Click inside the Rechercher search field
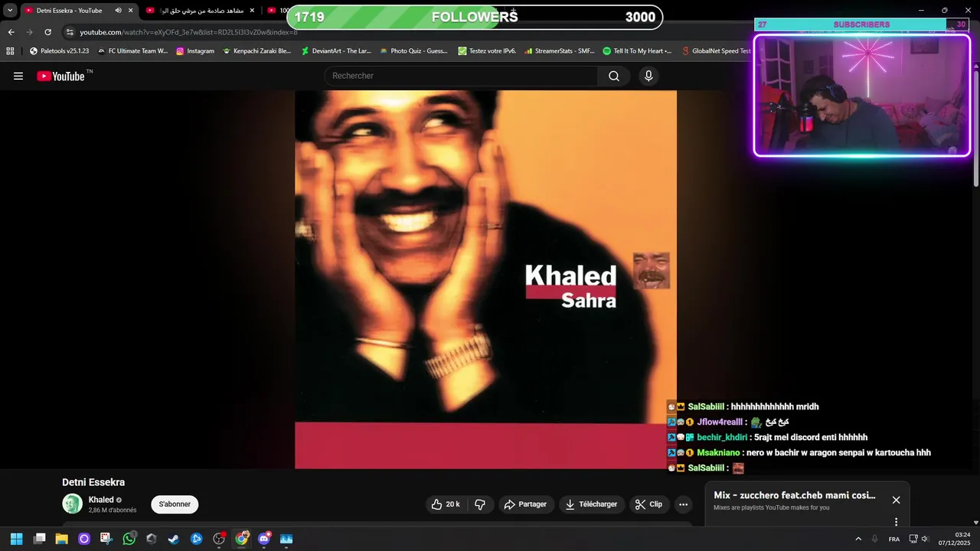980x551 pixels. [x=461, y=76]
